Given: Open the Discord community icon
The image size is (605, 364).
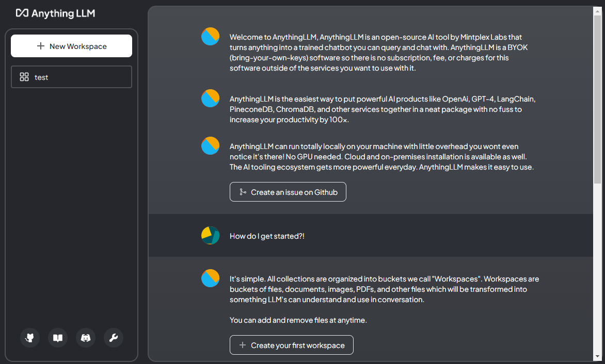Looking at the screenshot, I should pyautogui.click(x=85, y=338).
